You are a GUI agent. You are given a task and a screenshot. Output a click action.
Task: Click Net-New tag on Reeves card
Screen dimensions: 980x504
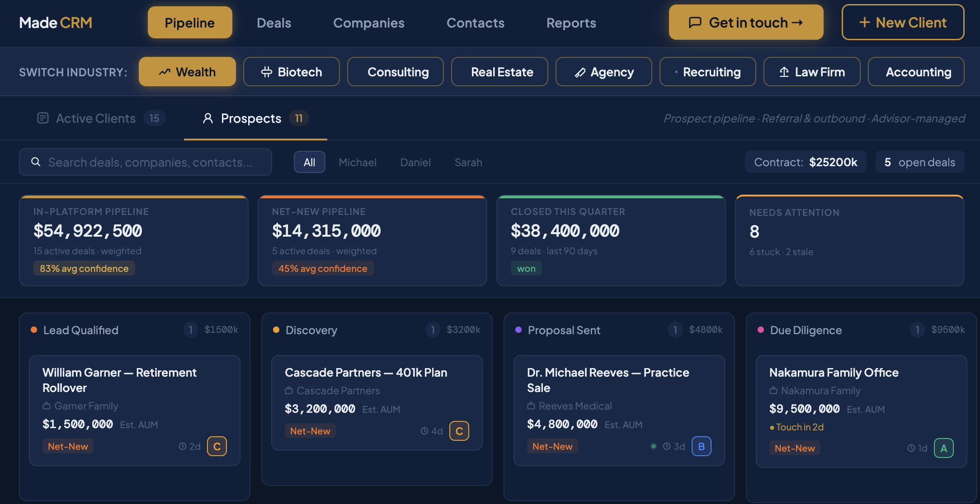click(552, 446)
